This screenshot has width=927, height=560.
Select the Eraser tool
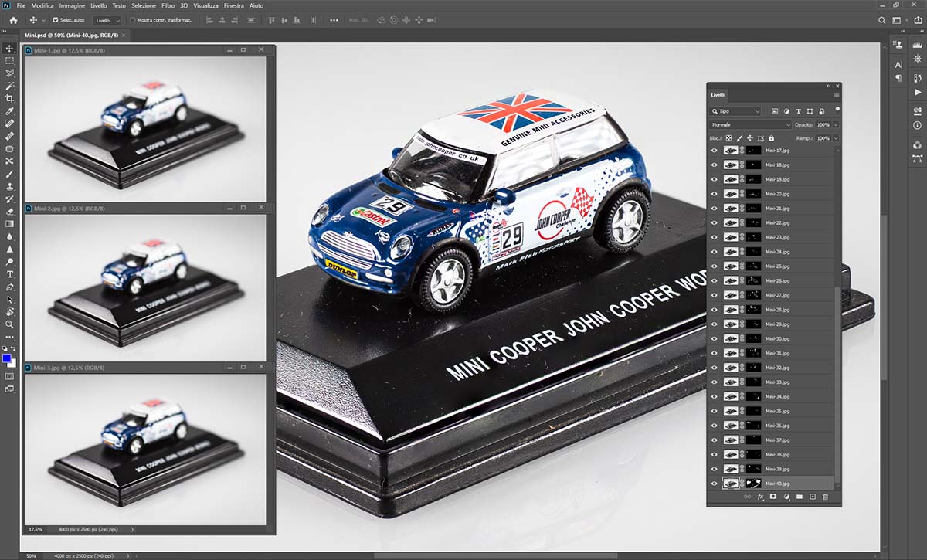10,211
